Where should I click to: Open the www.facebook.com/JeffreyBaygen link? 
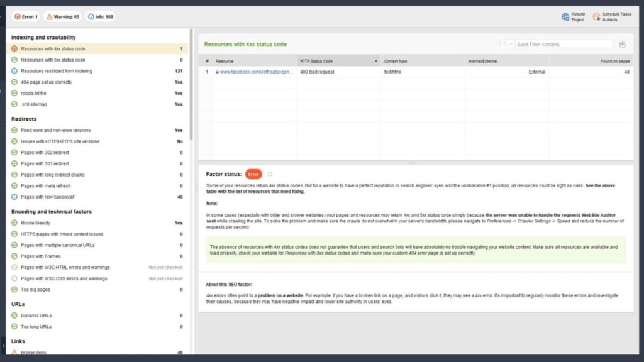[x=256, y=72]
